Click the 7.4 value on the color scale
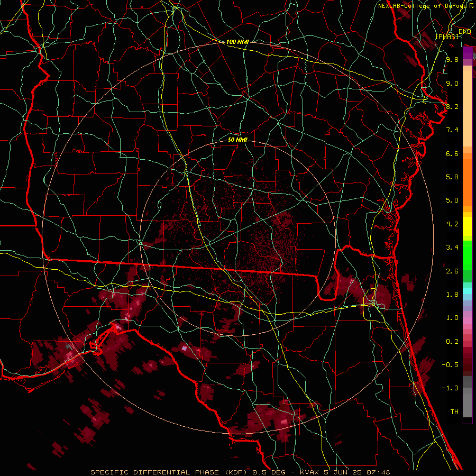Screen dimensions: 476x476 tap(452, 130)
